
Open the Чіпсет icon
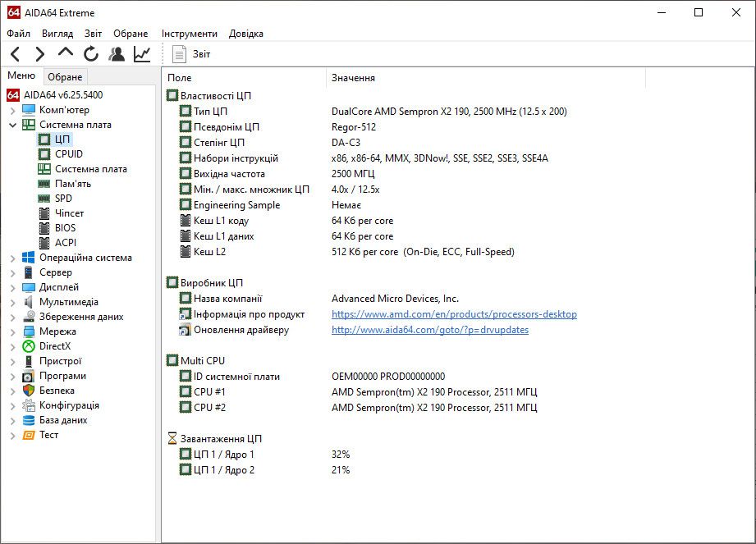coord(44,213)
